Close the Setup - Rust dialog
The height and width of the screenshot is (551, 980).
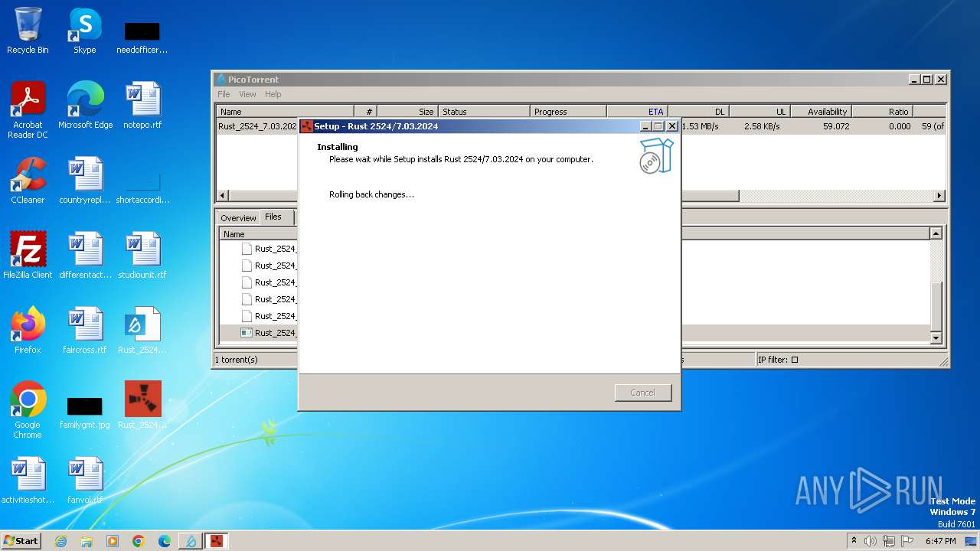(x=672, y=126)
